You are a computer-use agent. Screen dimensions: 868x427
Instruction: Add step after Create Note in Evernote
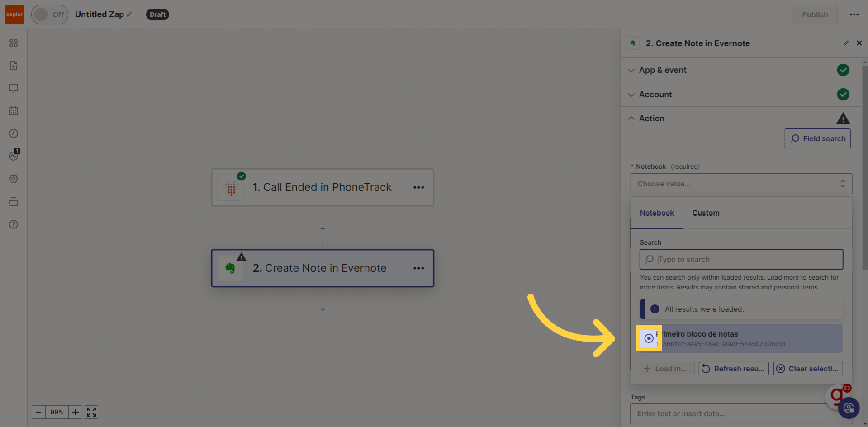pos(323,309)
